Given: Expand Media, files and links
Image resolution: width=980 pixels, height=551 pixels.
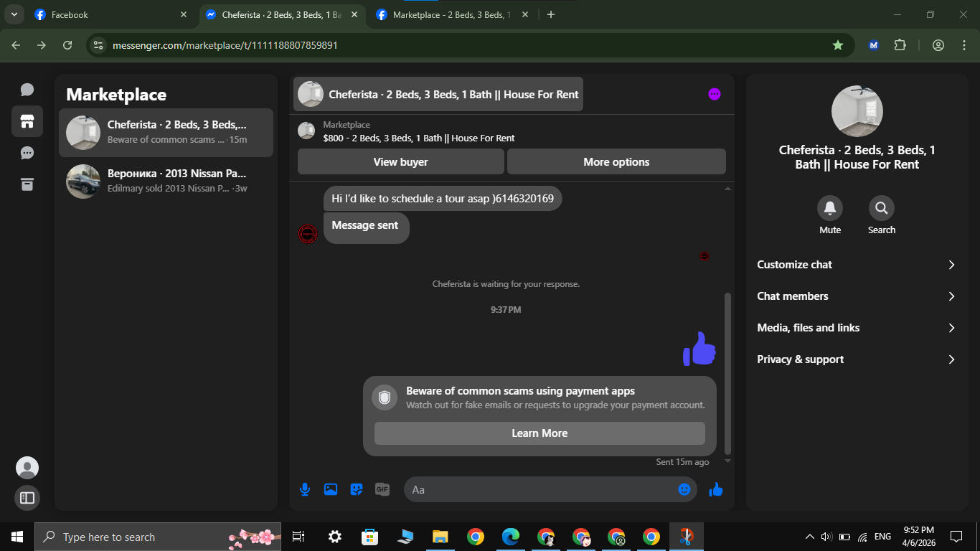Looking at the screenshot, I should 857,328.
